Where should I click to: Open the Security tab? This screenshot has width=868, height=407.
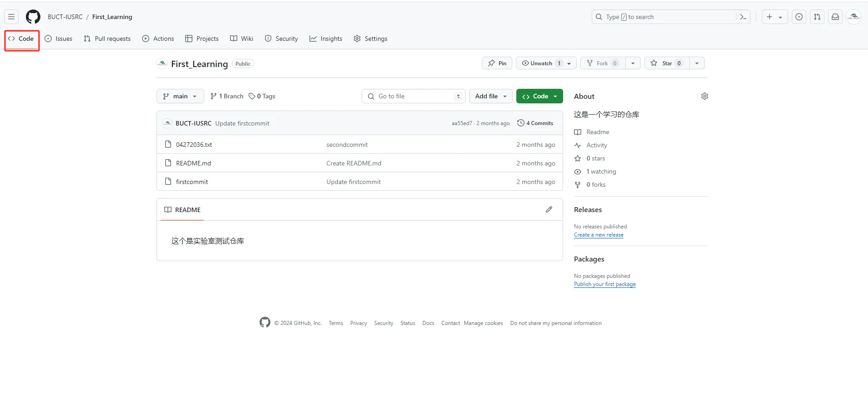point(282,39)
